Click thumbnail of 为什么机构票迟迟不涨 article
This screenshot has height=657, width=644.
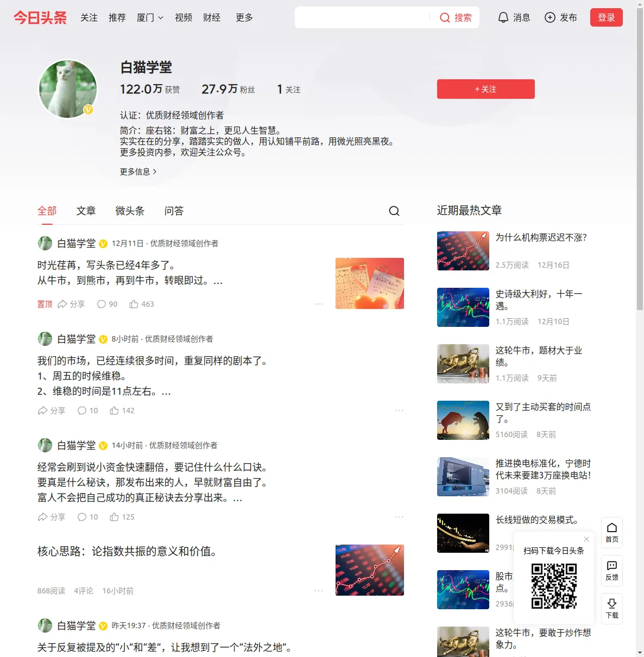point(463,251)
